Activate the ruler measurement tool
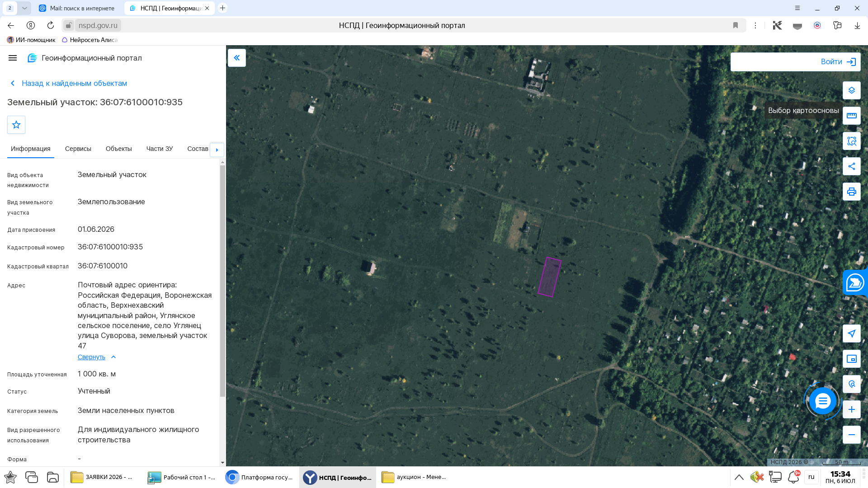 (852, 116)
